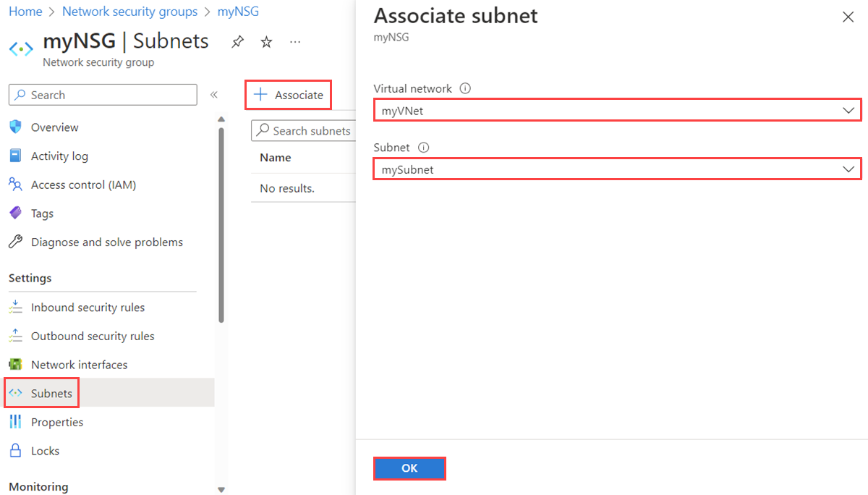This screenshot has width=868, height=495.
Task: Click the Network interfaces icon
Action: coord(15,364)
